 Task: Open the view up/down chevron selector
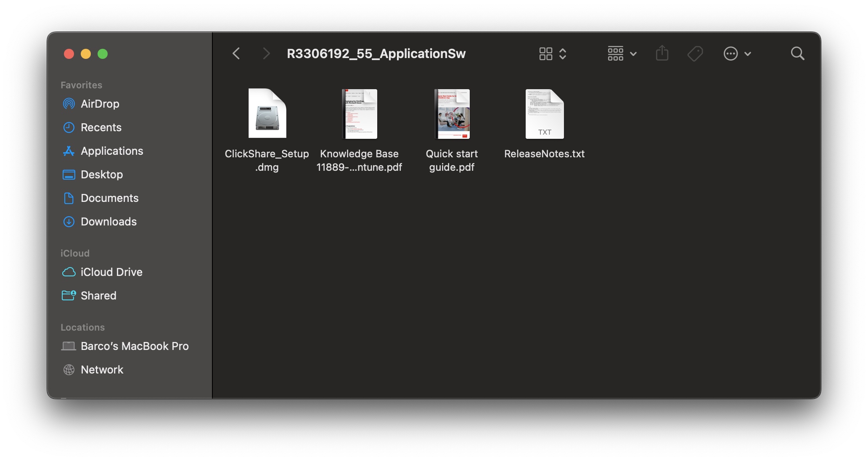(563, 54)
